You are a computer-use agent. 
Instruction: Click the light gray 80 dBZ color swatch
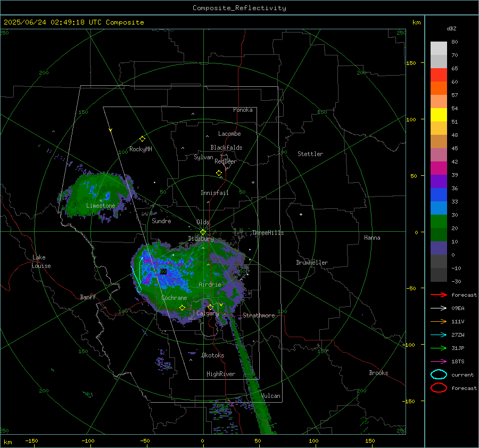(439, 48)
